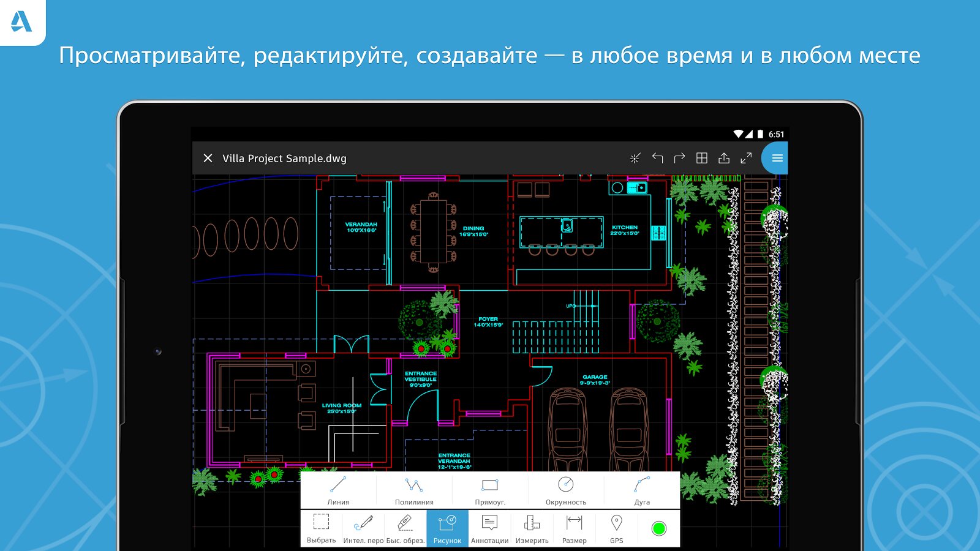Image resolution: width=980 pixels, height=551 pixels.
Task: Open the Измерить measure tool
Action: 532,528
